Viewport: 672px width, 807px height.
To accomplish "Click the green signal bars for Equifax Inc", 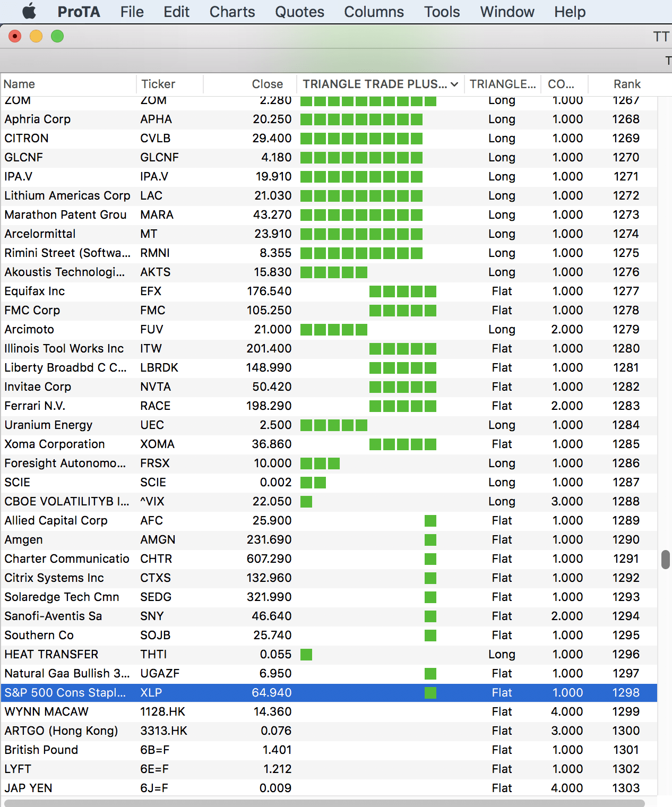I will 403,291.
